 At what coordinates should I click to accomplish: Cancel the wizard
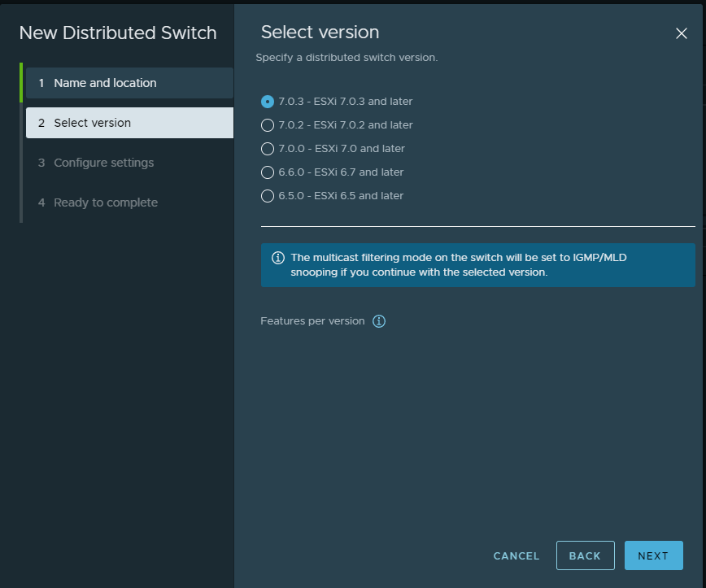516,556
